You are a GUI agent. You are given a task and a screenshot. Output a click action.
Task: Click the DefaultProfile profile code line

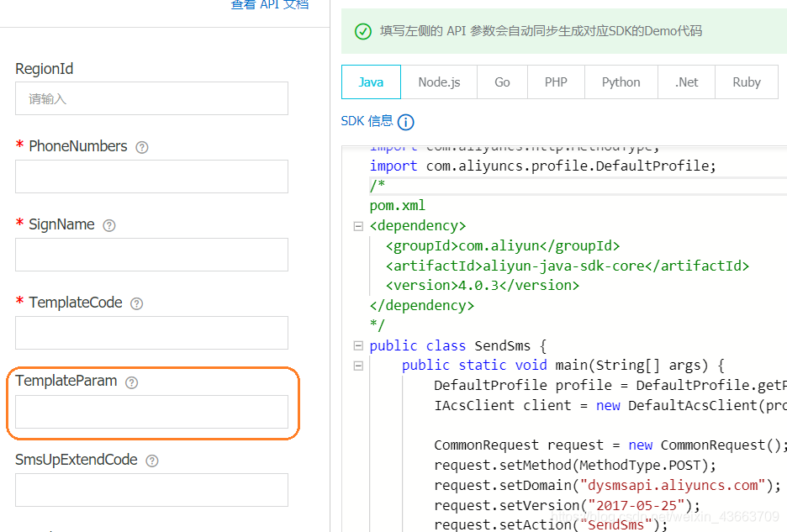610,386
